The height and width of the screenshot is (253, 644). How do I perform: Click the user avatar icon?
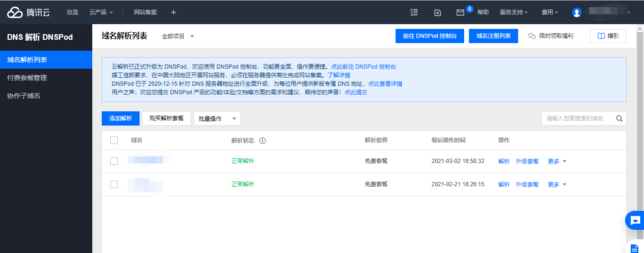576,12
